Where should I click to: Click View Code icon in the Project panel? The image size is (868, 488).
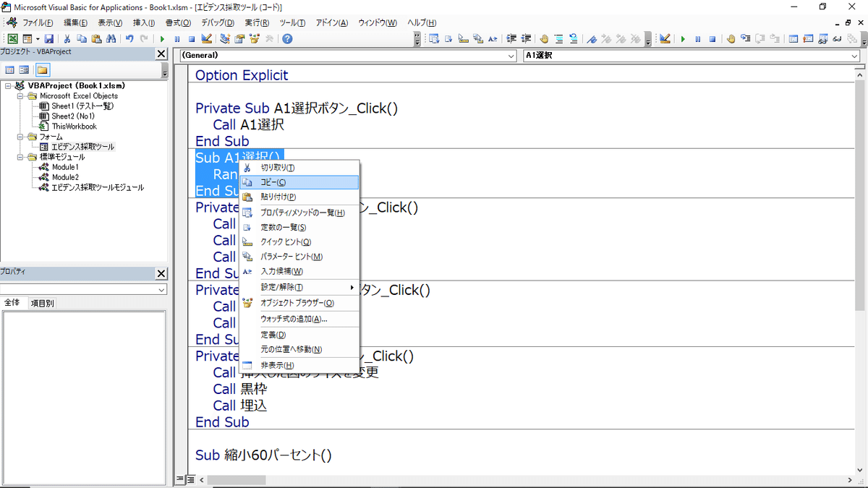click(10, 70)
